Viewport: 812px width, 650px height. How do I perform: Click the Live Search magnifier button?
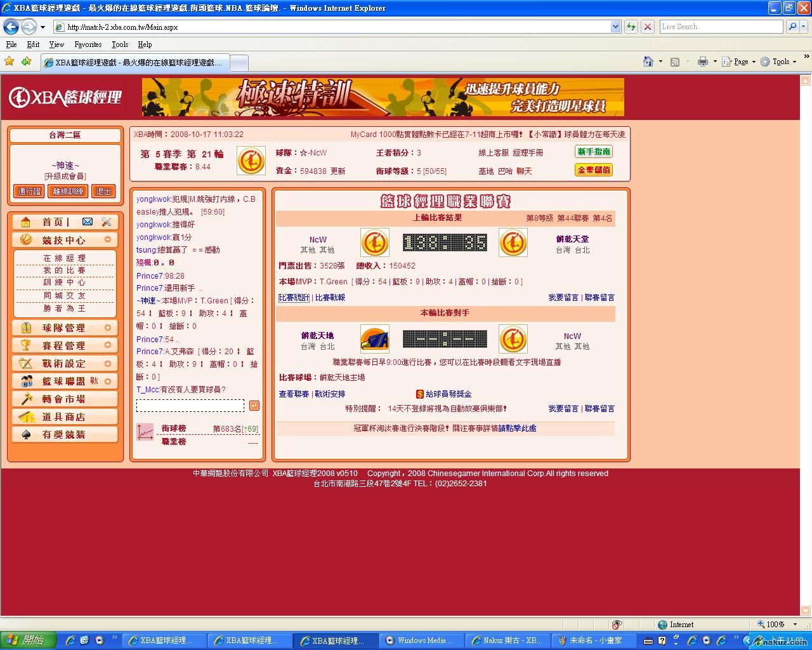[x=791, y=27]
